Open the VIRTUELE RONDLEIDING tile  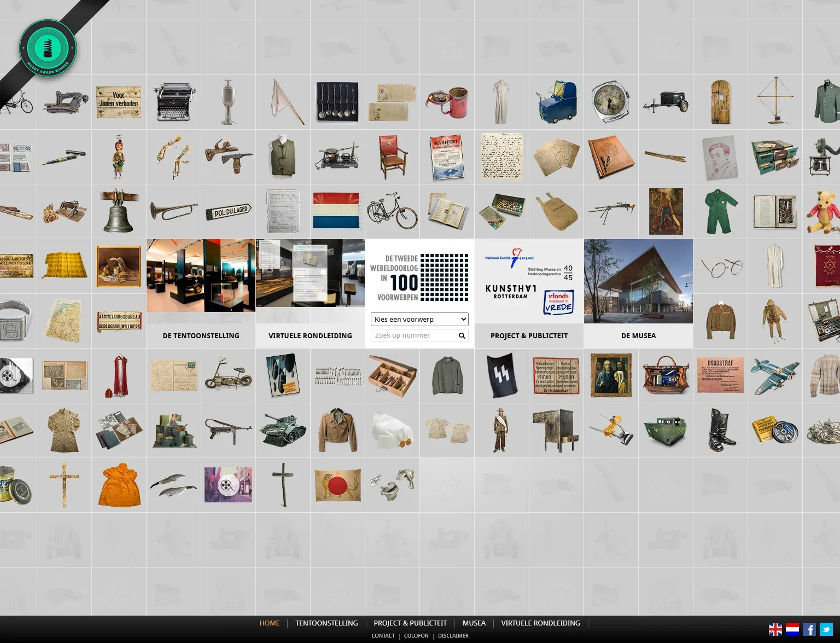(x=310, y=294)
